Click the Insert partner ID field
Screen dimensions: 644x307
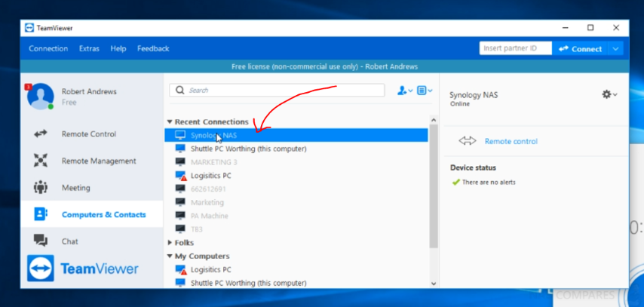pyautogui.click(x=516, y=48)
